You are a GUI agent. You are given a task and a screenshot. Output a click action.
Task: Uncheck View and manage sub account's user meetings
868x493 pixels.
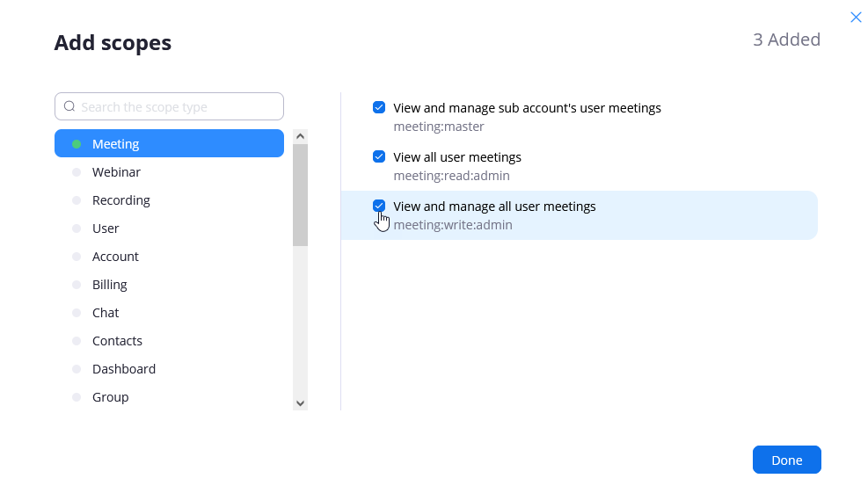[x=379, y=108]
